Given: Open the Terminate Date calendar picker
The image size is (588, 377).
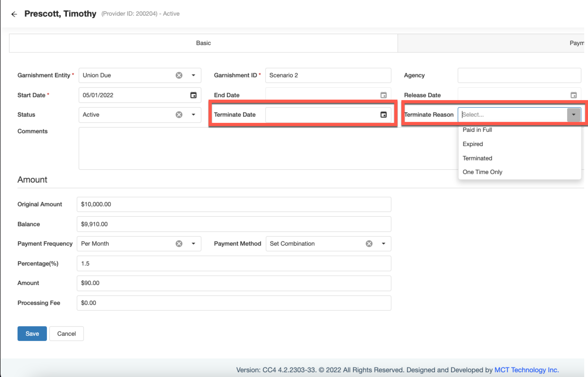Looking at the screenshot, I should pyautogui.click(x=384, y=115).
